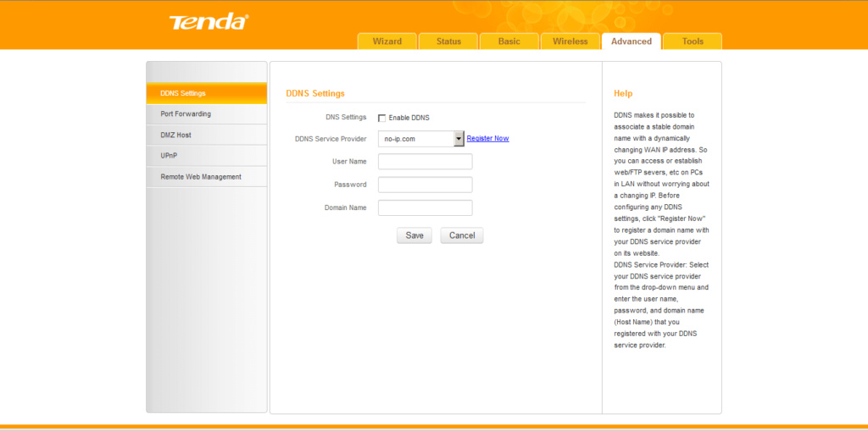This screenshot has width=868, height=431.
Task: Open the Wizard tab
Action: [387, 41]
